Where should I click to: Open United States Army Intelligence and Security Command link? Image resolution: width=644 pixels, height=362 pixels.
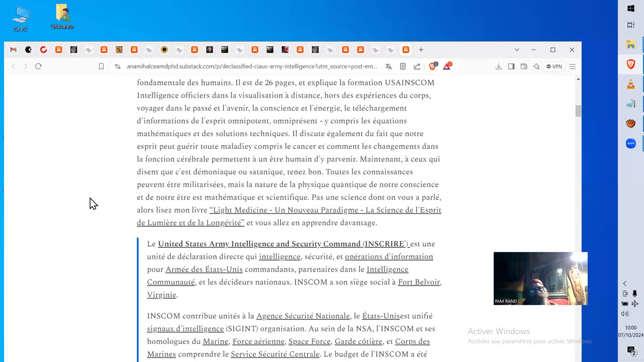[283, 244]
